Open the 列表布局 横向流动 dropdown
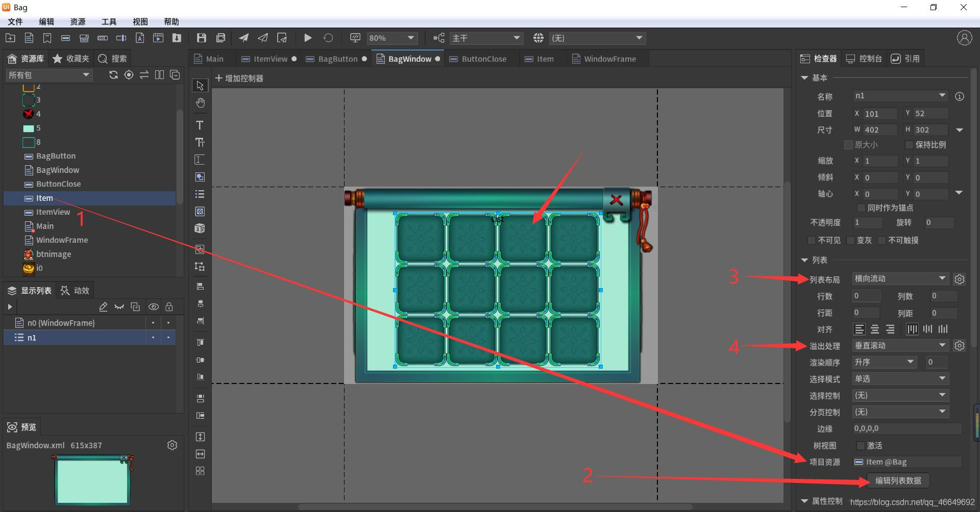The image size is (980, 512). point(900,279)
